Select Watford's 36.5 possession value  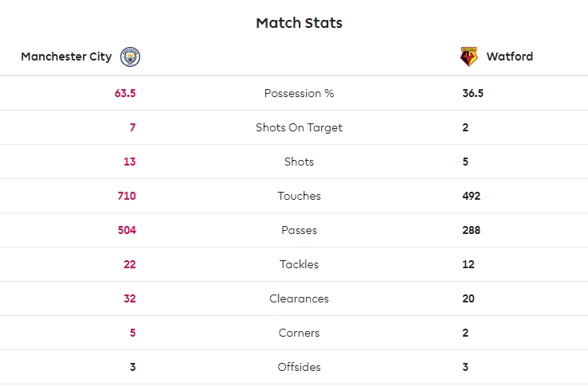point(473,93)
